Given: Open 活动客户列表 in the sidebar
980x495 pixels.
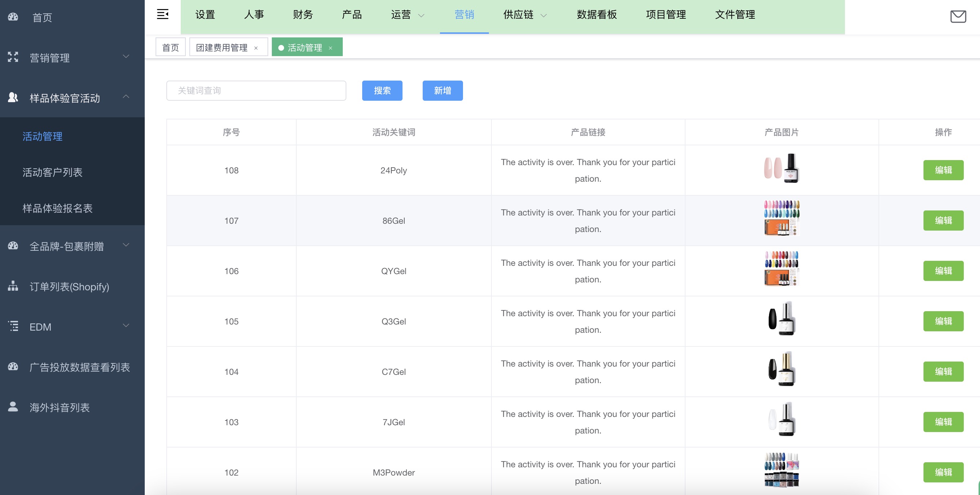Looking at the screenshot, I should pos(72,172).
